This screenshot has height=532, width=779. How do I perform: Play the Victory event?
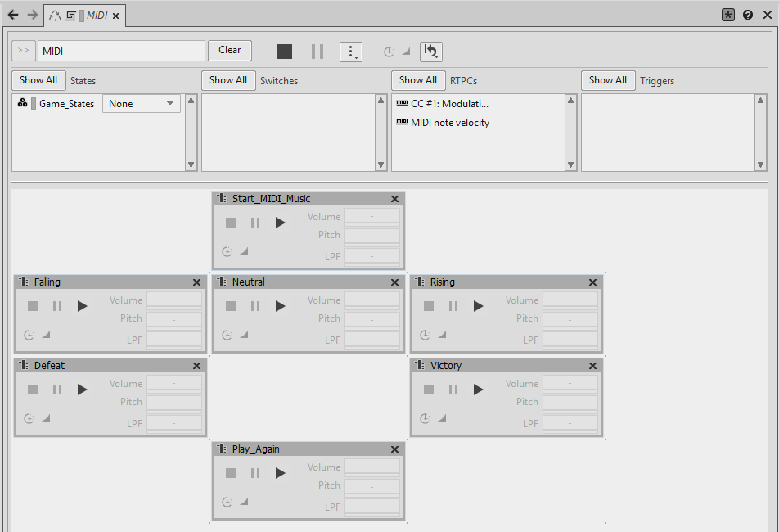tap(479, 390)
